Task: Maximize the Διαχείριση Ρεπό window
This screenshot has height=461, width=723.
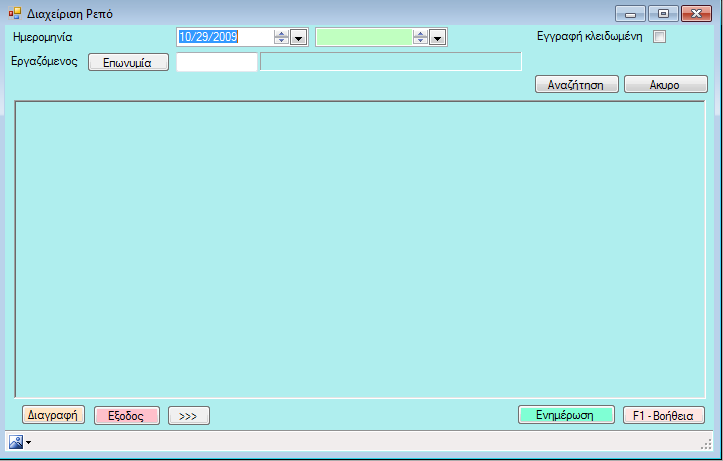Action: (x=663, y=14)
